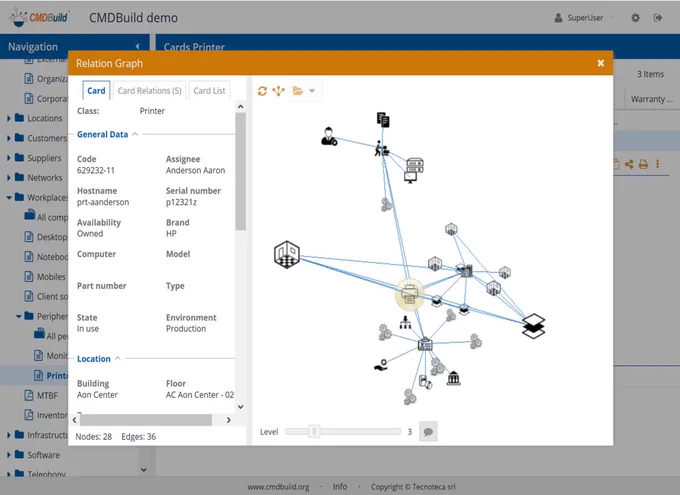This screenshot has height=495, width=680.
Task: Select the room cube node
Action: [x=287, y=254]
